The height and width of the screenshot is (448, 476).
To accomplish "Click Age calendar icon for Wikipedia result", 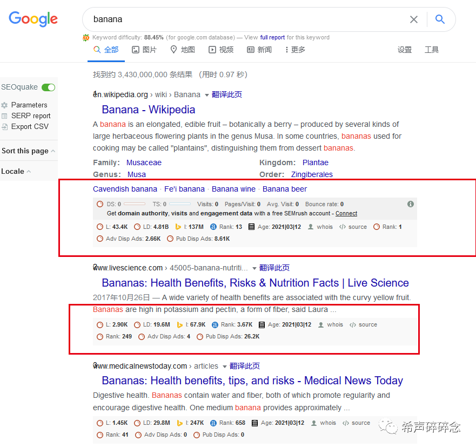I will 251,227.
